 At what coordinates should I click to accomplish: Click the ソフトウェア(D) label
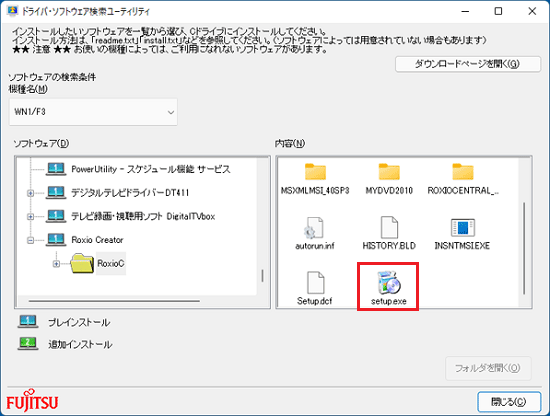click(x=41, y=143)
